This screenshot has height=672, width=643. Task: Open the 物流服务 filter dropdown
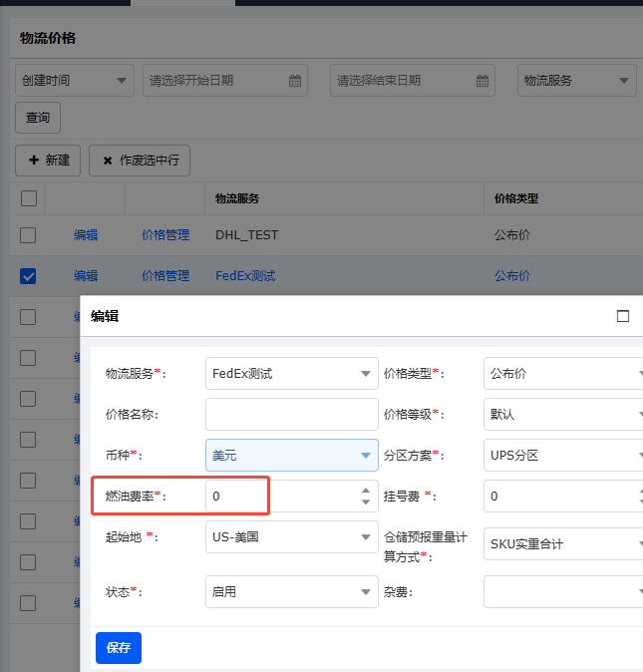click(576, 81)
